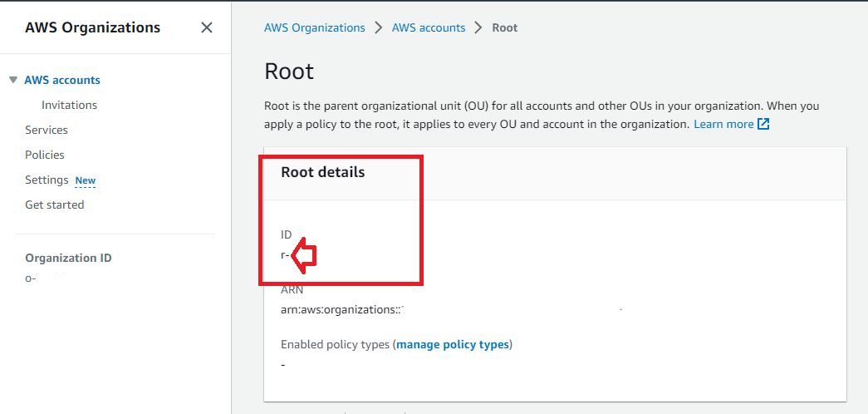Open manage policy types link
This screenshot has height=414, width=868.
tap(453, 345)
